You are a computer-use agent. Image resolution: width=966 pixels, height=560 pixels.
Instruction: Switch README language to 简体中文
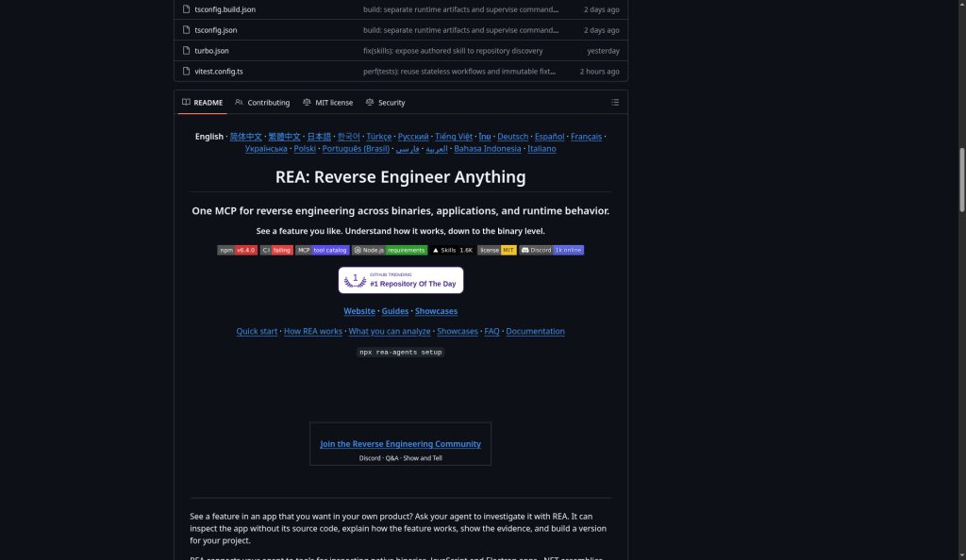pyautogui.click(x=246, y=137)
